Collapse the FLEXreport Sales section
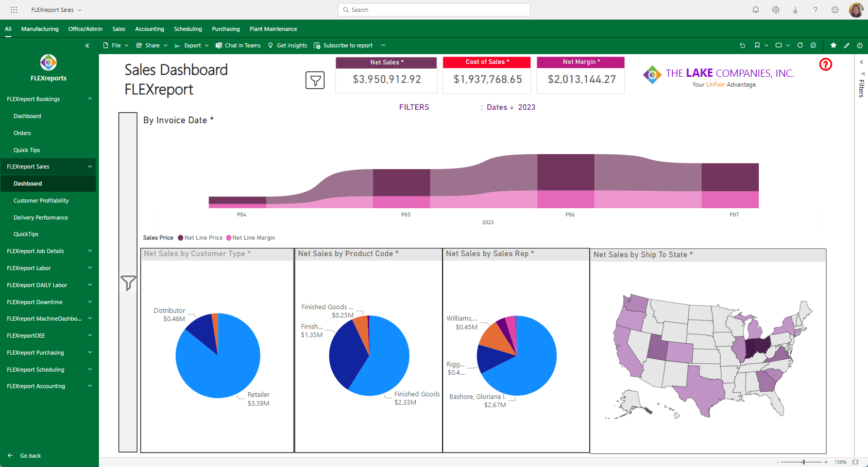The height and width of the screenshot is (467, 868). pyautogui.click(x=90, y=166)
